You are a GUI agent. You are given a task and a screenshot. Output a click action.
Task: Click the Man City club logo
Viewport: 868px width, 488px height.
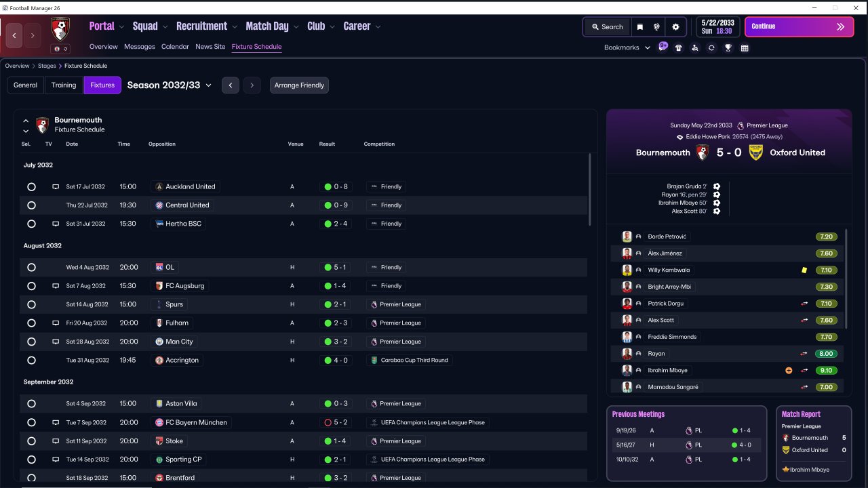click(159, 342)
